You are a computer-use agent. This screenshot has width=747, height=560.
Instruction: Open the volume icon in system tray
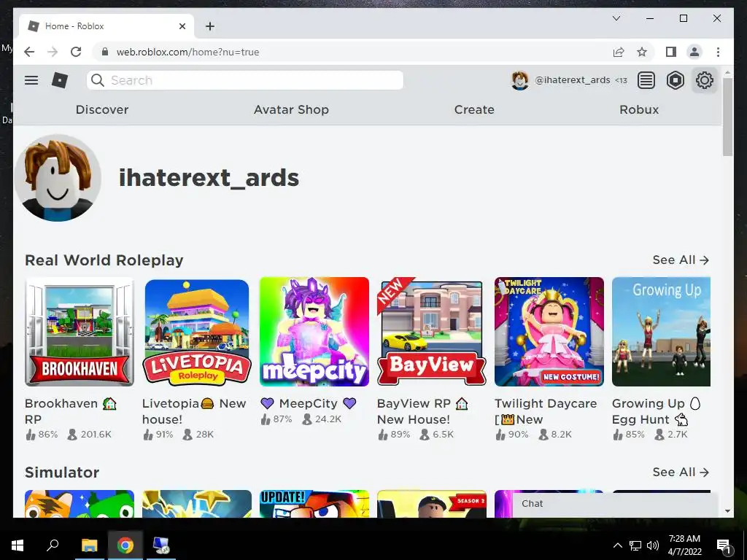653,545
